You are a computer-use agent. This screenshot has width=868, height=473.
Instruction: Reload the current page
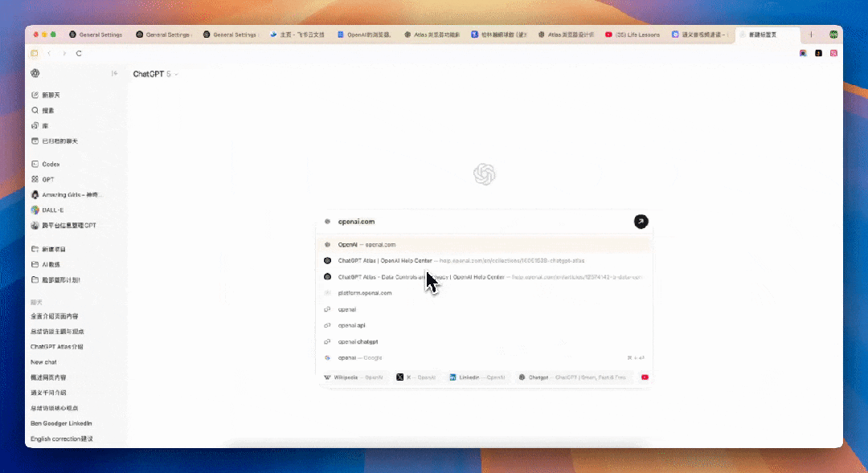pos(77,53)
